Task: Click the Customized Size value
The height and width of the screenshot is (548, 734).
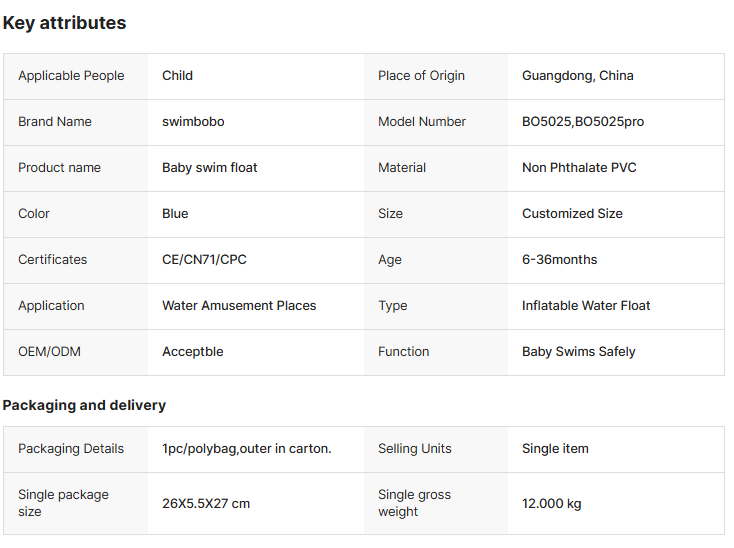Action: 572,214
